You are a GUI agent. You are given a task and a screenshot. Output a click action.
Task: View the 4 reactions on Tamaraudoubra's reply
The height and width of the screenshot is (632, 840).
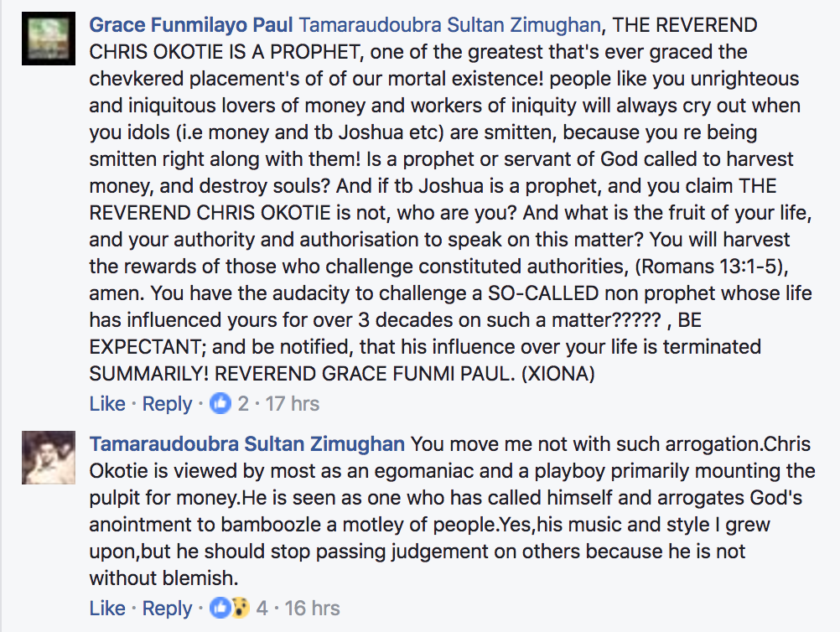pos(262,609)
